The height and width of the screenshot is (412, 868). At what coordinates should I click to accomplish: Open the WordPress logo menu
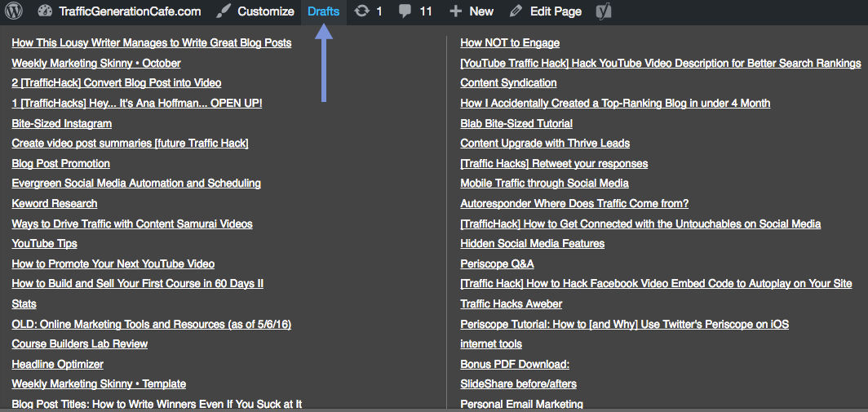[14, 11]
